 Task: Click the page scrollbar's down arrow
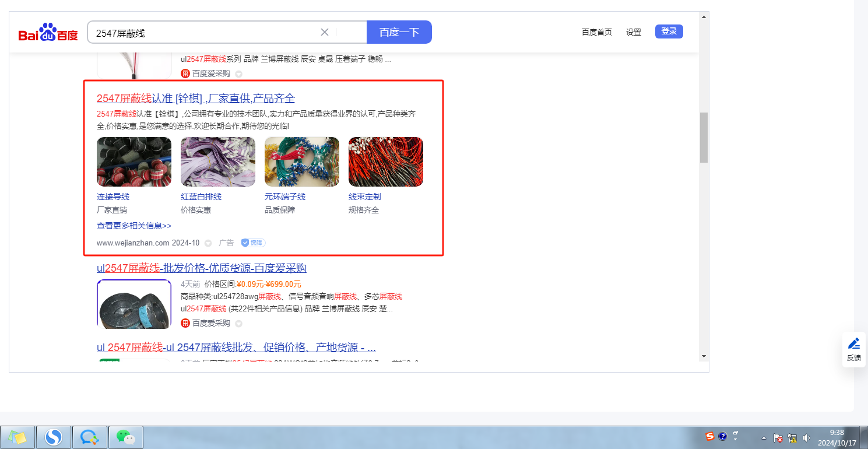coord(704,356)
